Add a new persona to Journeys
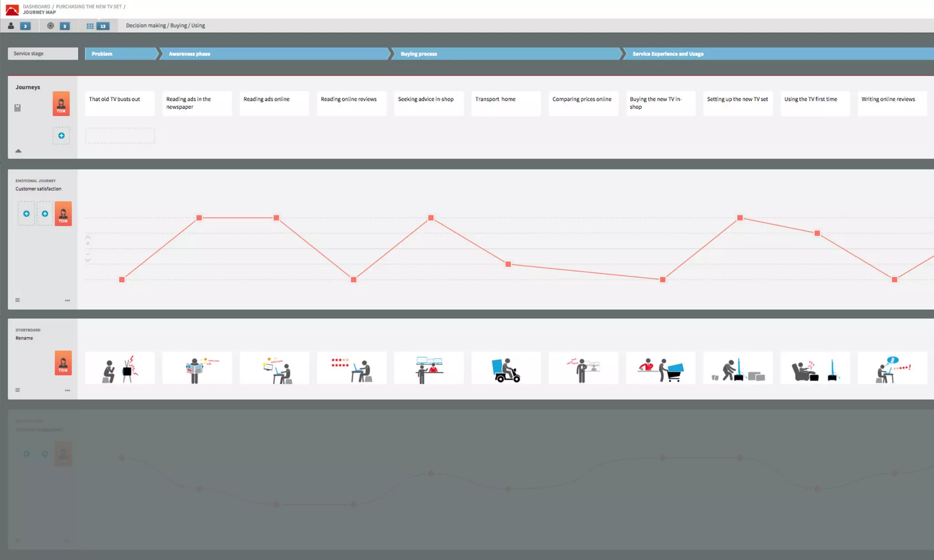934x560 pixels. [x=61, y=136]
